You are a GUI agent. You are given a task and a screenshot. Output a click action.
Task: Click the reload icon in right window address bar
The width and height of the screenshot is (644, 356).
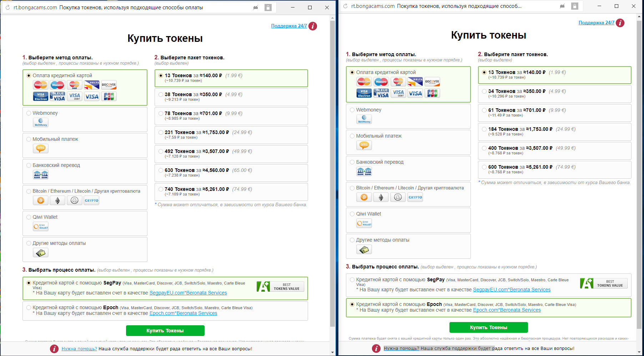point(345,6)
